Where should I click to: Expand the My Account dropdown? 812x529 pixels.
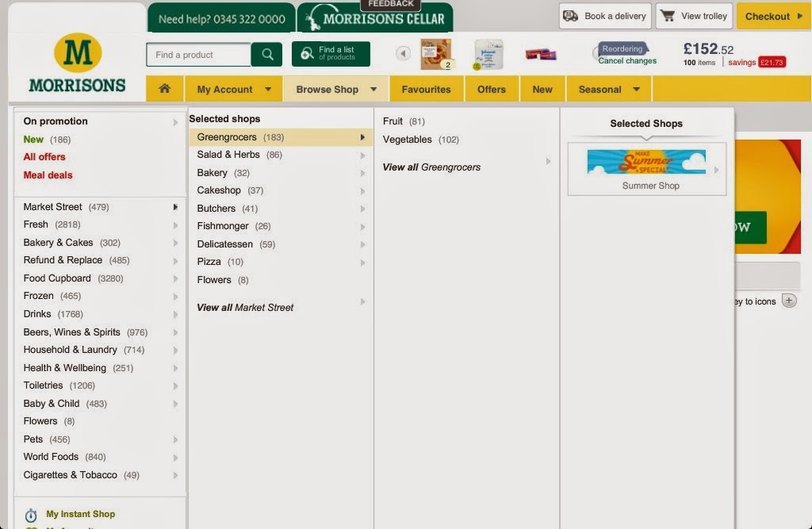[x=234, y=89]
